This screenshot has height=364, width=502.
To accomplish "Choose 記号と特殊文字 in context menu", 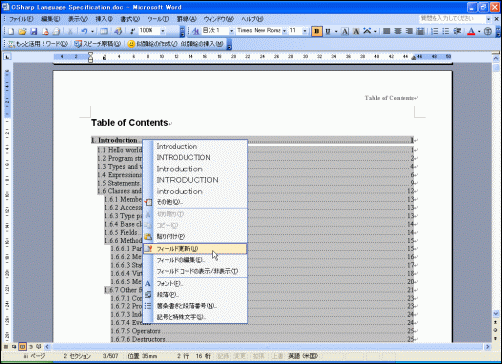I will pos(195,317).
